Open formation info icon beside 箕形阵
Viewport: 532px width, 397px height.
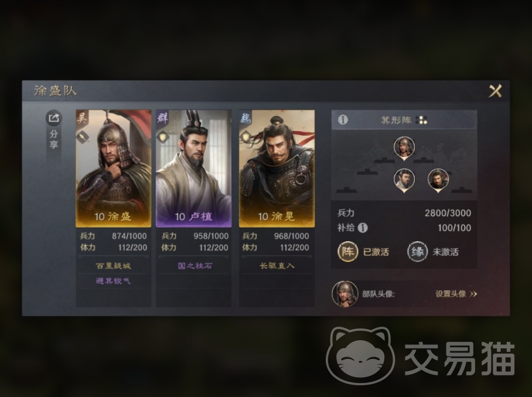pos(343,119)
